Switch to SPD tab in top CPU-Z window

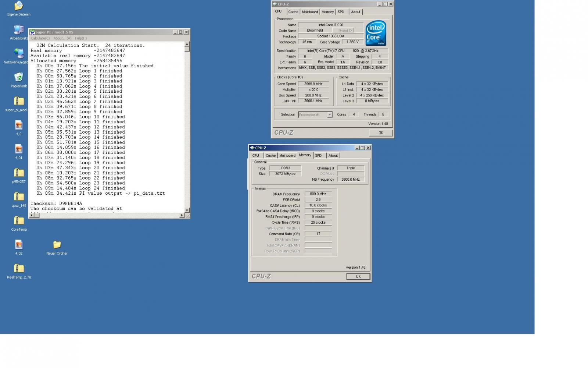[341, 12]
